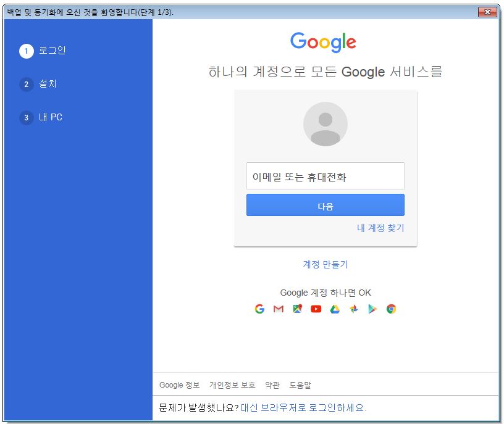504x424 pixels.
Task: Click the Google Play icon
Action: point(372,309)
